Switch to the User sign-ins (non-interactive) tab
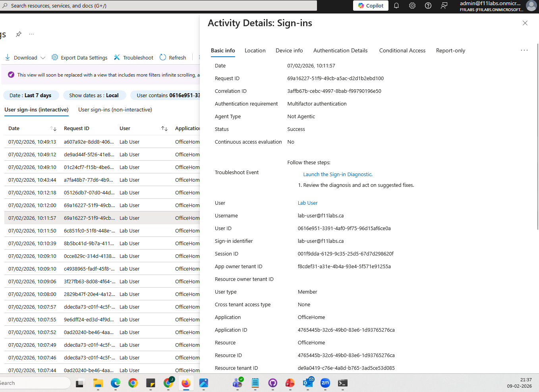The height and width of the screenshot is (392, 539). click(x=115, y=110)
